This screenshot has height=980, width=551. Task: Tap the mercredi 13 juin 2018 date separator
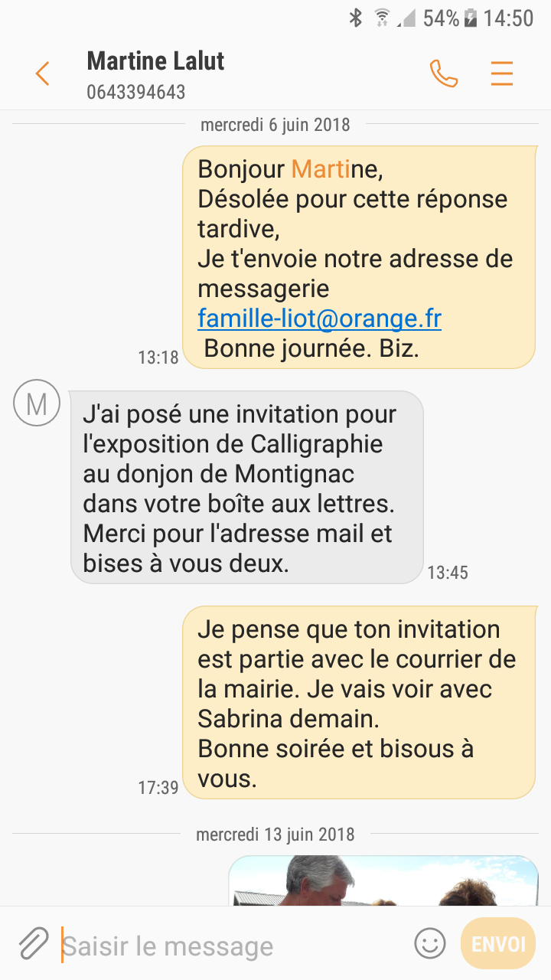(x=275, y=835)
